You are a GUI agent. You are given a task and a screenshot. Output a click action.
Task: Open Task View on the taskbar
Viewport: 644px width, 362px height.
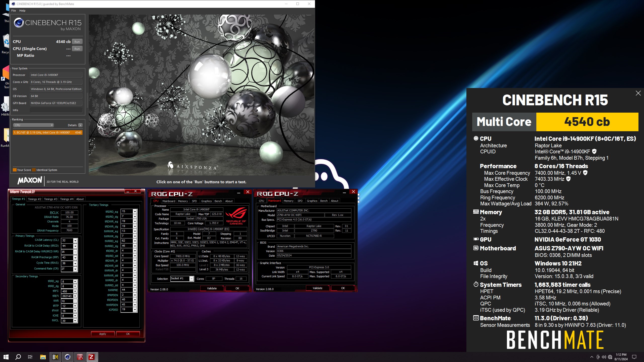(30, 357)
